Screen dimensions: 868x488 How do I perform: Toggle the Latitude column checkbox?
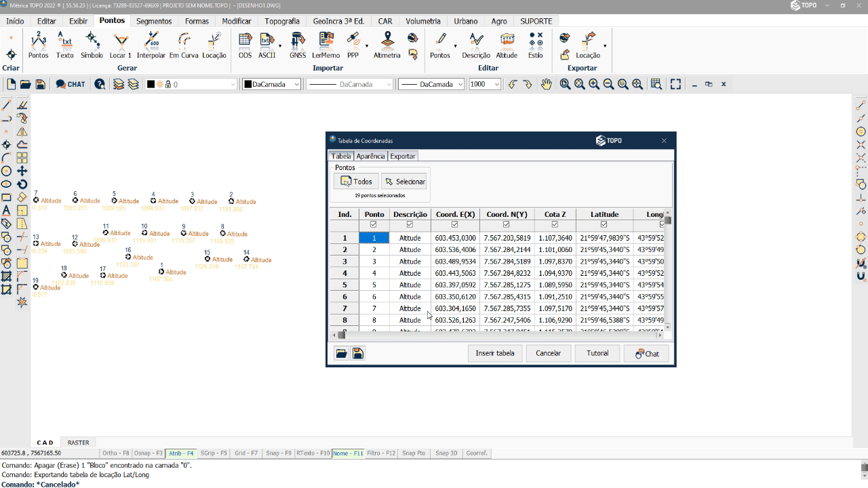(604, 225)
